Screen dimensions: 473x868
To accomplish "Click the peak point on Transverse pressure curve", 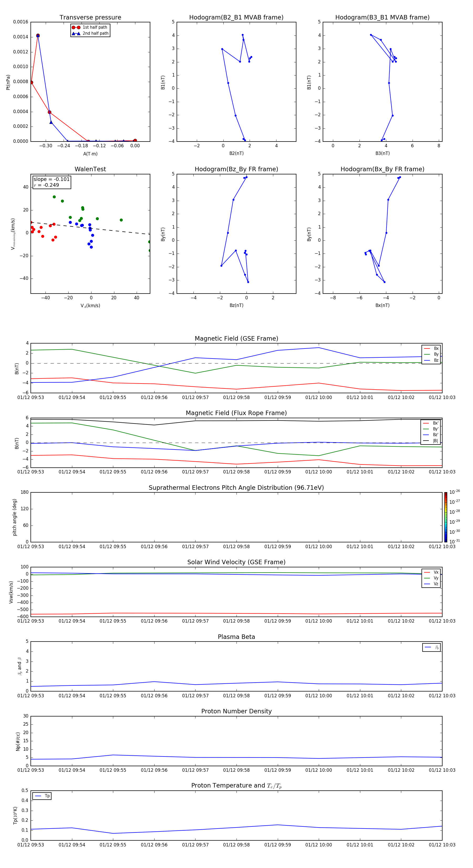I will 38,36.
